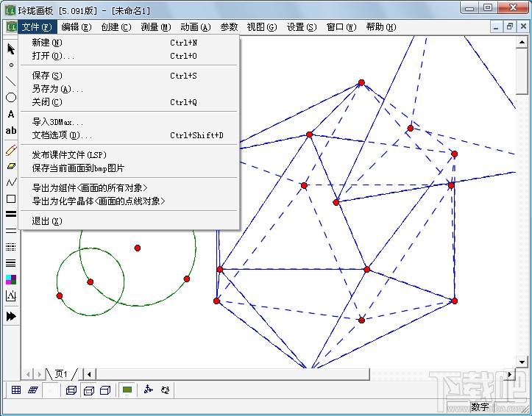This screenshot has width=532, height=416.
Task: Select the 'ab' label tool
Action: coord(11,130)
